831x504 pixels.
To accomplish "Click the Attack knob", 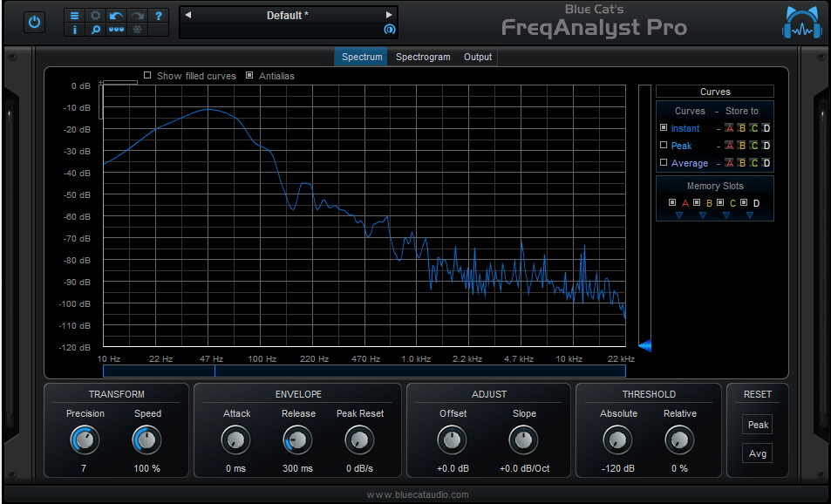I will click(235, 439).
